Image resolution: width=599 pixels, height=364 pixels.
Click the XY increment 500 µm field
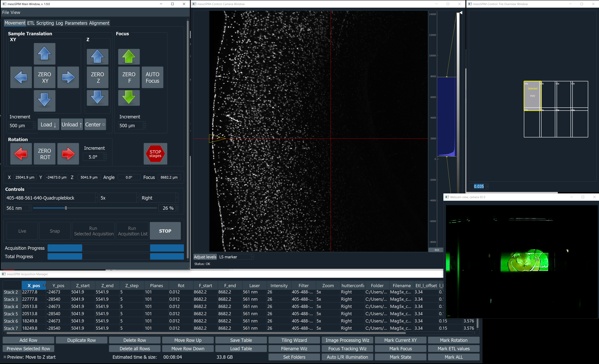pyautogui.click(x=21, y=125)
